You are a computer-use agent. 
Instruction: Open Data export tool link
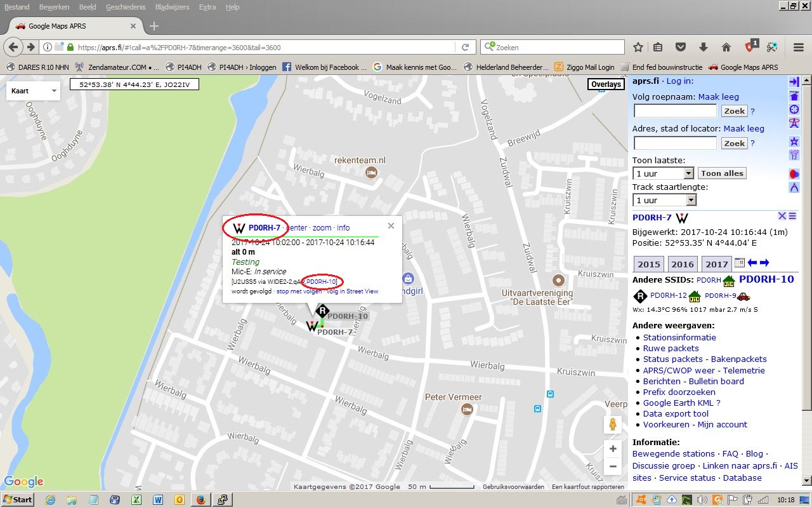[x=676, y=413]
